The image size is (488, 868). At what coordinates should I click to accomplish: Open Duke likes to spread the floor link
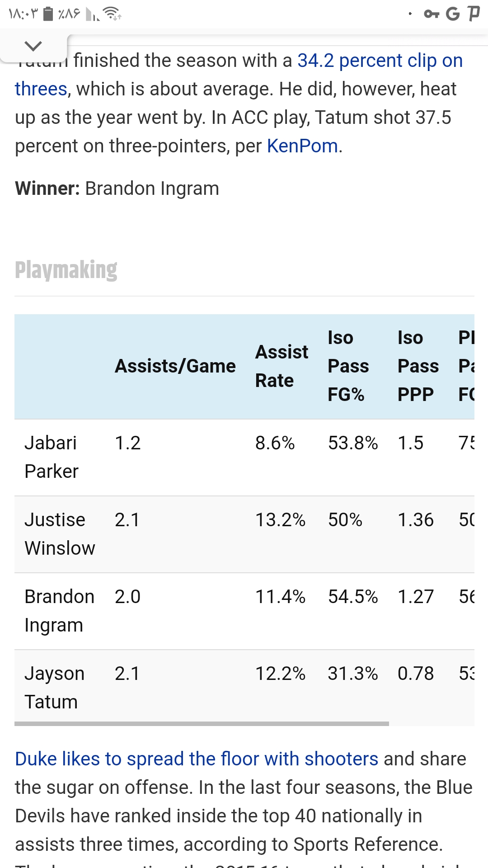pos(197,759)
